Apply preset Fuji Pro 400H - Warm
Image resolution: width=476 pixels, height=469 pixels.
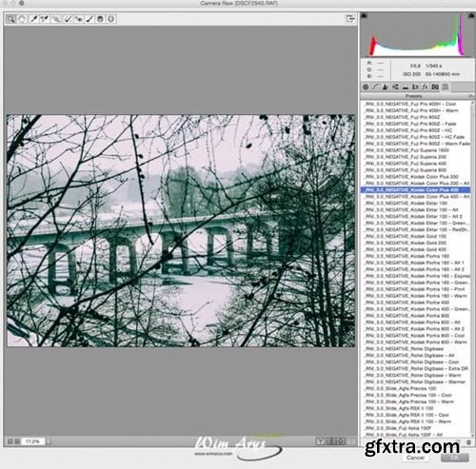pos(416,110)
